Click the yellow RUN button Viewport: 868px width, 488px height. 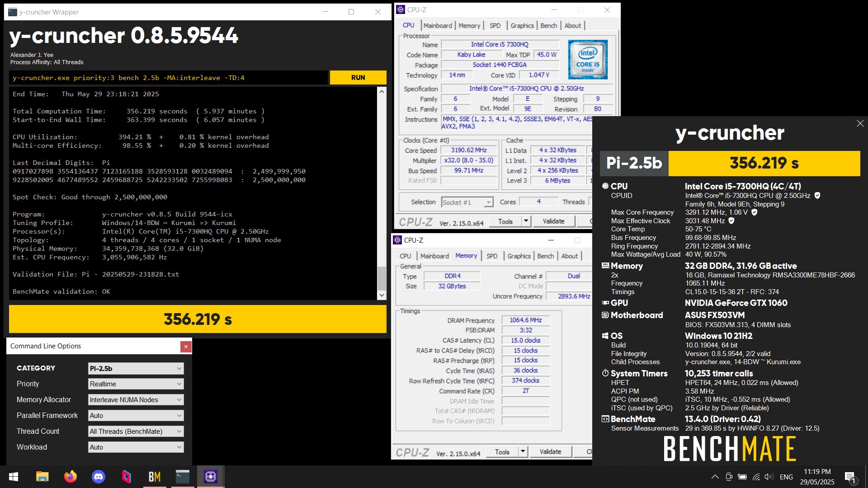coord(358,78)
